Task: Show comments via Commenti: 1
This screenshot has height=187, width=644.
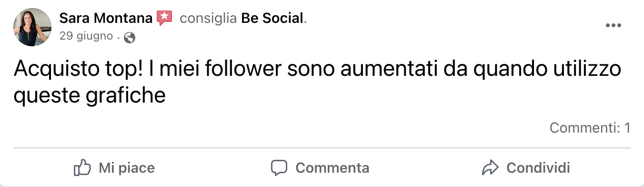Action: point(590,127)
